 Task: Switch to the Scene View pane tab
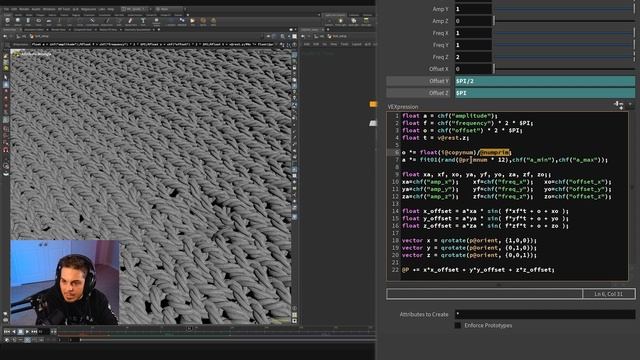pos(9,30)
